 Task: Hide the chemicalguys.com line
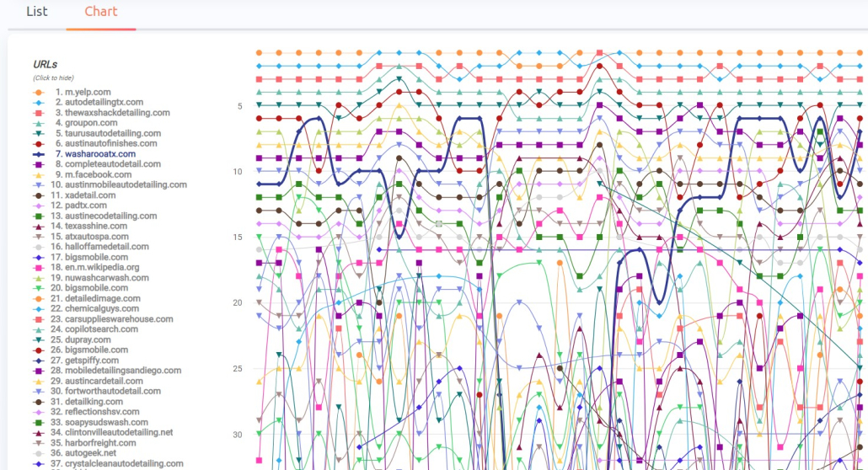coord(94,309)
